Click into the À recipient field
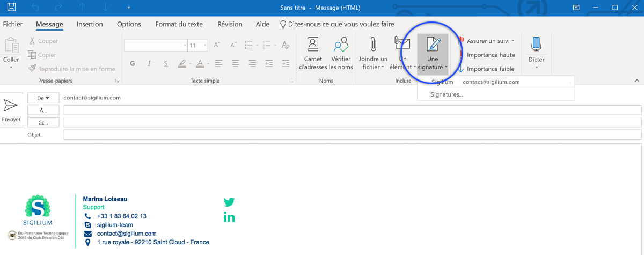Image resolution: width=644 pixels, height=255 pixels. [x=353, y=110]
